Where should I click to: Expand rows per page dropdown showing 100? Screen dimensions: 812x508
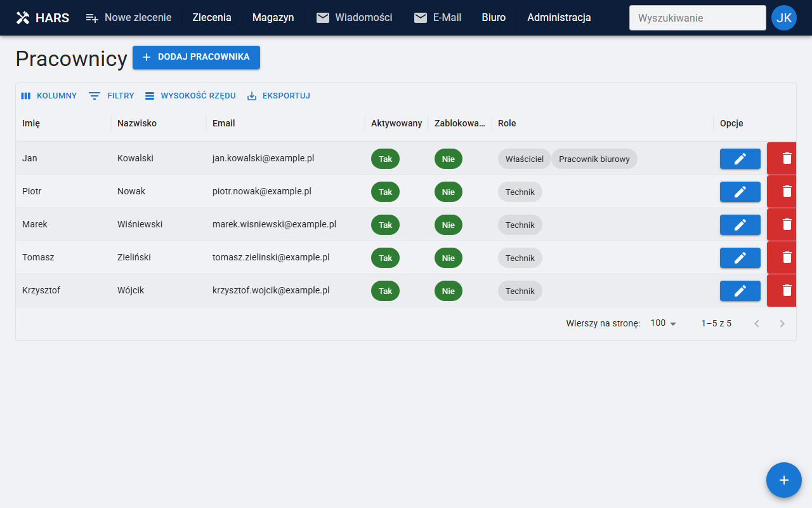click(x=664, y=323)
